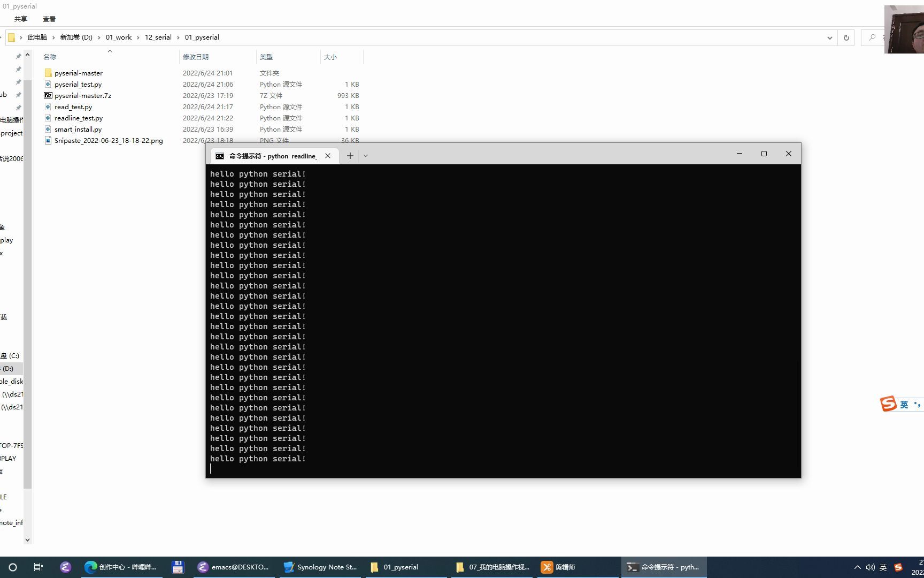
Task: Click the refresh button in address bar
Action: 846,37
